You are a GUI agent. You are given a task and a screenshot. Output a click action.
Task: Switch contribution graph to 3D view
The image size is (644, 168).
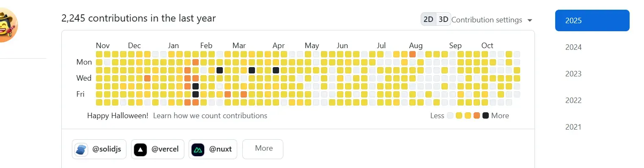click(443, 19)
